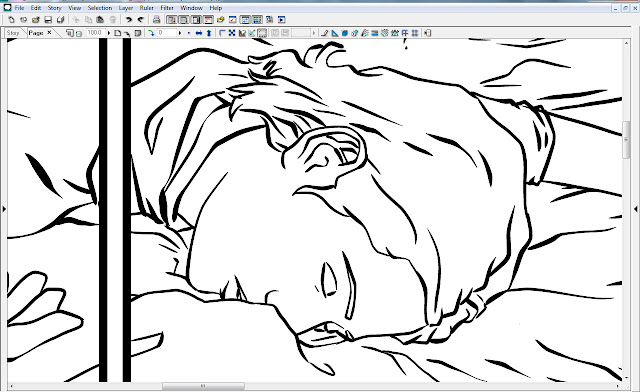Click the vertical scrollbar up arrow
Image resolution: width=640 pixels, height=392 pixels.
[626, 42]
